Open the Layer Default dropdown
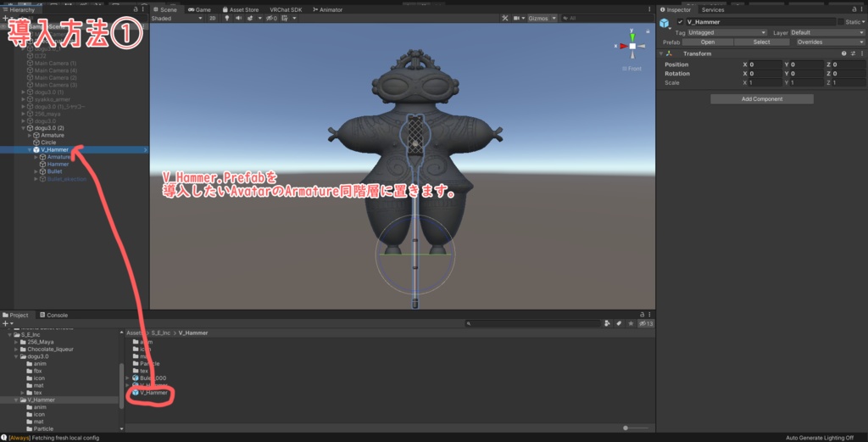Screen dimensions: 868x442 point(827,33)
